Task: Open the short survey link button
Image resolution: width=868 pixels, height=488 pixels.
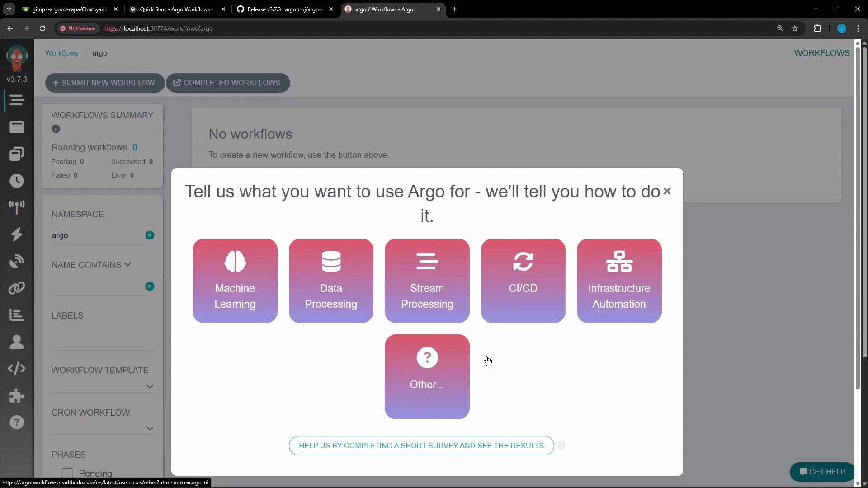Action: point(421,446)
